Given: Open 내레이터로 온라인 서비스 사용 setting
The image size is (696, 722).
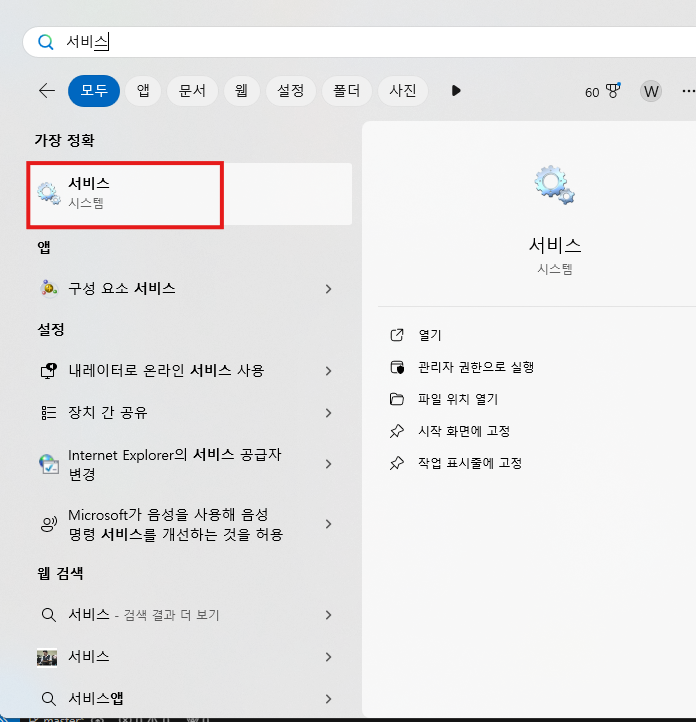Looking at the screenshot, I should (x=186, y=371).
